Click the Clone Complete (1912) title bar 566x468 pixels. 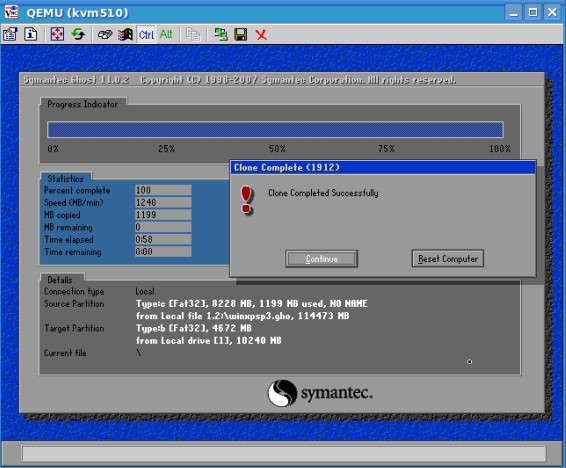click(x=383, y=167)
